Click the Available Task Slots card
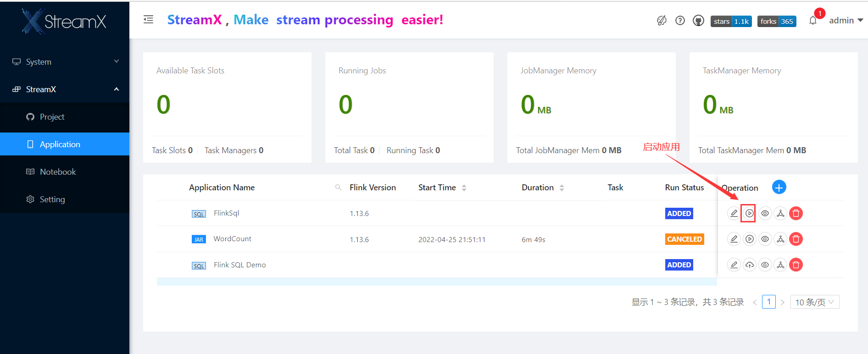 (227, 107)
